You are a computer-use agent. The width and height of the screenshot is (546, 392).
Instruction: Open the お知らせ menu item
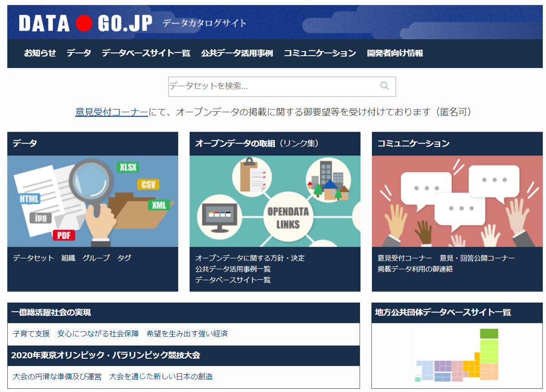(x=40, y=53)
